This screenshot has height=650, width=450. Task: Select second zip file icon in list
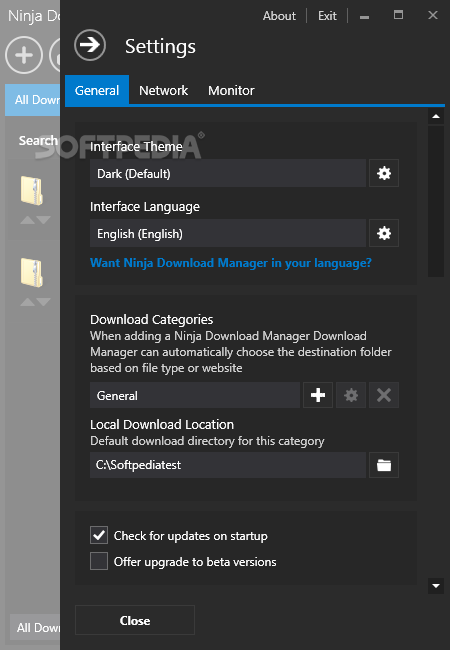click(31, 272)
